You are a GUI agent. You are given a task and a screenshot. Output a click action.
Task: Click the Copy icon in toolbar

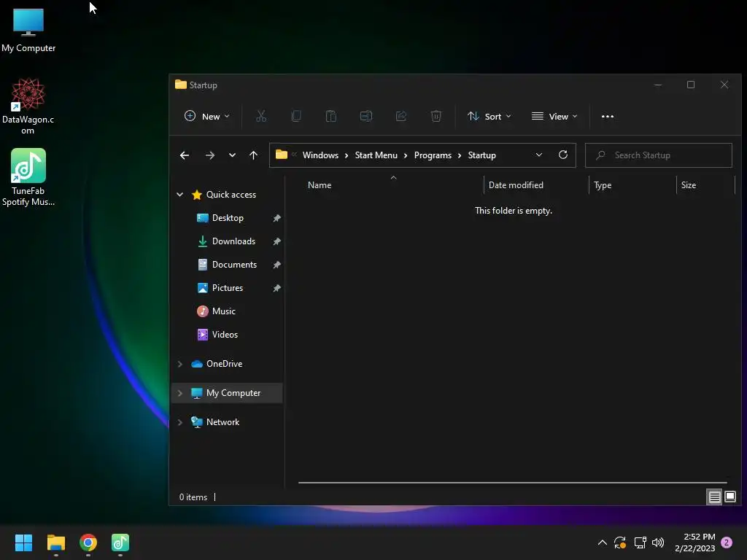point(296,116)
